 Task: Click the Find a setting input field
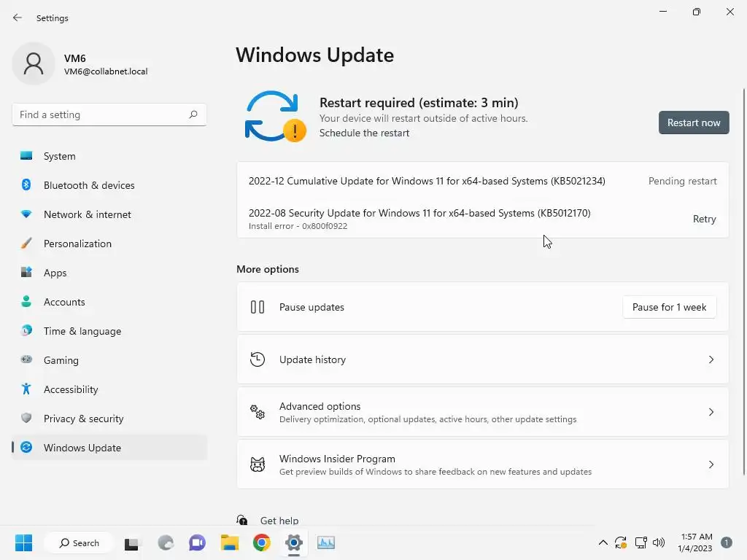click(x=109, y=114)
